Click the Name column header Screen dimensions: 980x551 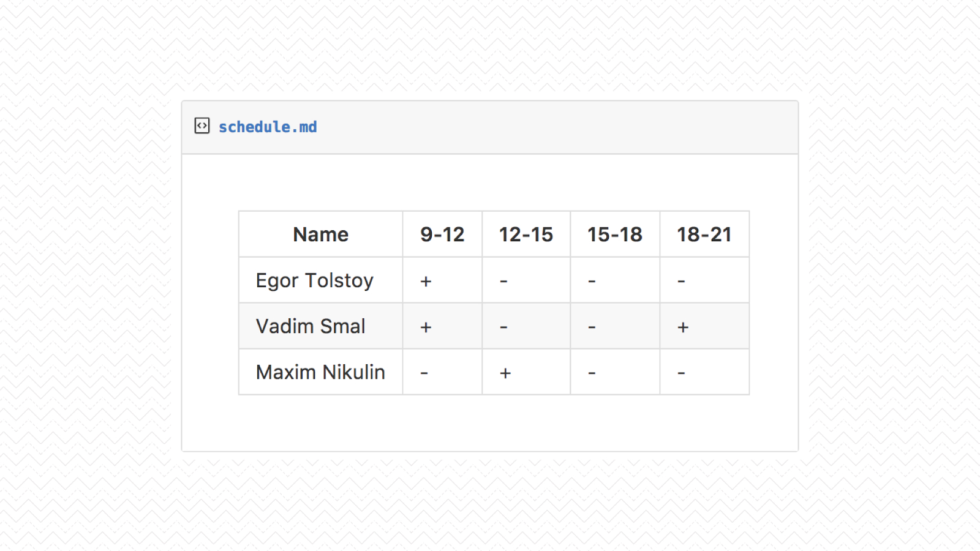(x=320, y=234)
